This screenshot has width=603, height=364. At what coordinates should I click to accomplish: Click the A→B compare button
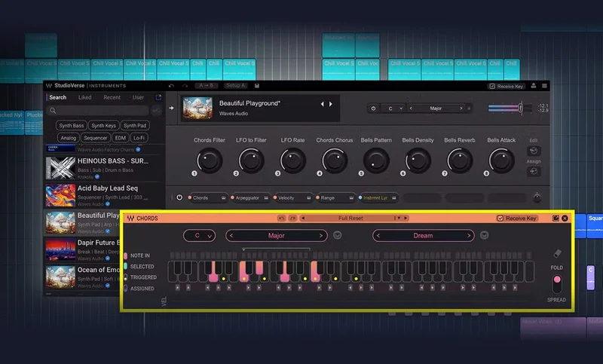(x=206, y=86)
